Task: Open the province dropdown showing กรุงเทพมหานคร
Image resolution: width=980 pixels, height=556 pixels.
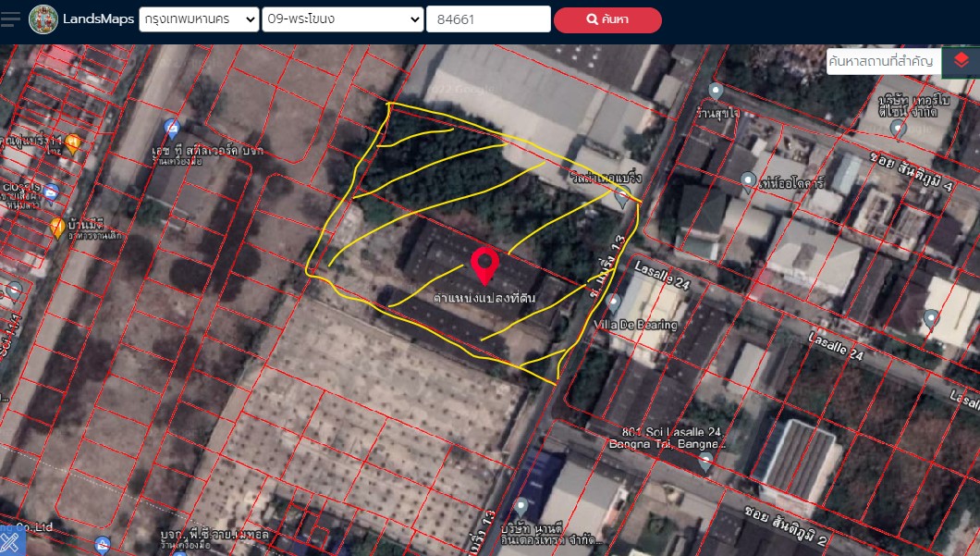Action: (199, 19)
